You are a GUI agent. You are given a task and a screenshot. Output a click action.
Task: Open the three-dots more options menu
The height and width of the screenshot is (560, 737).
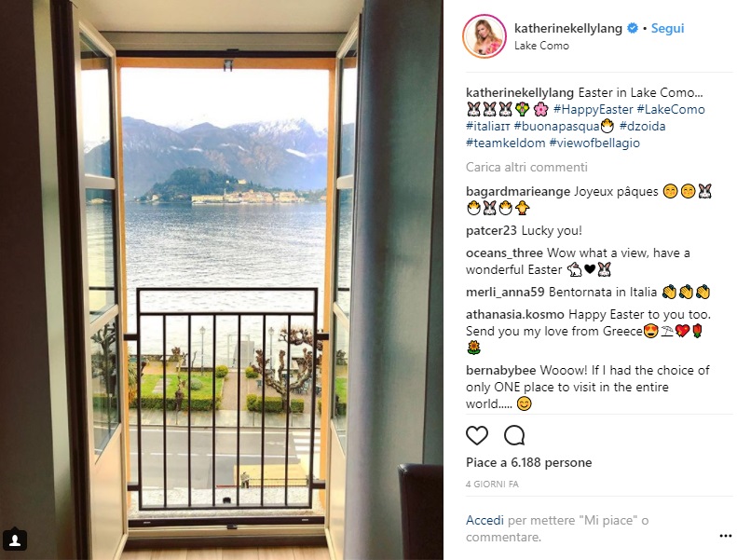pyautogui.click(x=725, y=536)
